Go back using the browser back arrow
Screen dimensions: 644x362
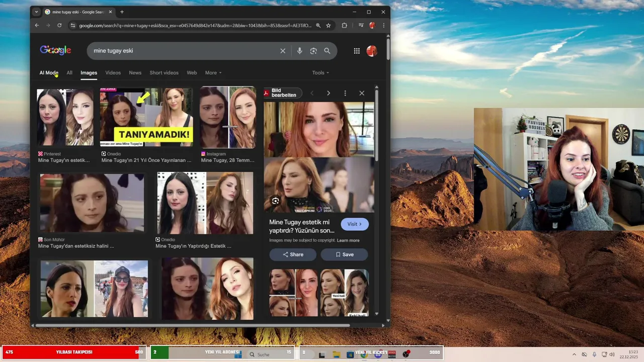coord(37,25)
